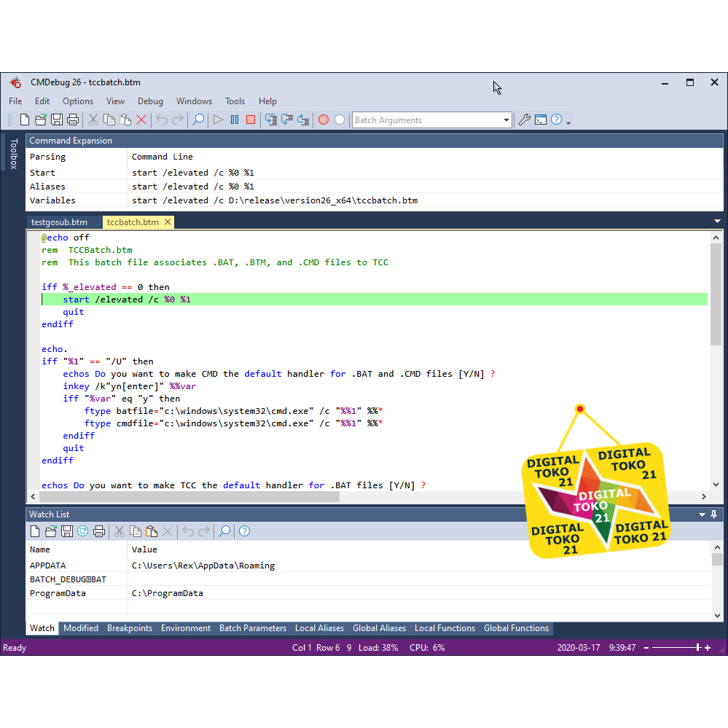The image size is (728, 728).
Task: Switch to the Environment tab
Action: (x=186, y=628)
